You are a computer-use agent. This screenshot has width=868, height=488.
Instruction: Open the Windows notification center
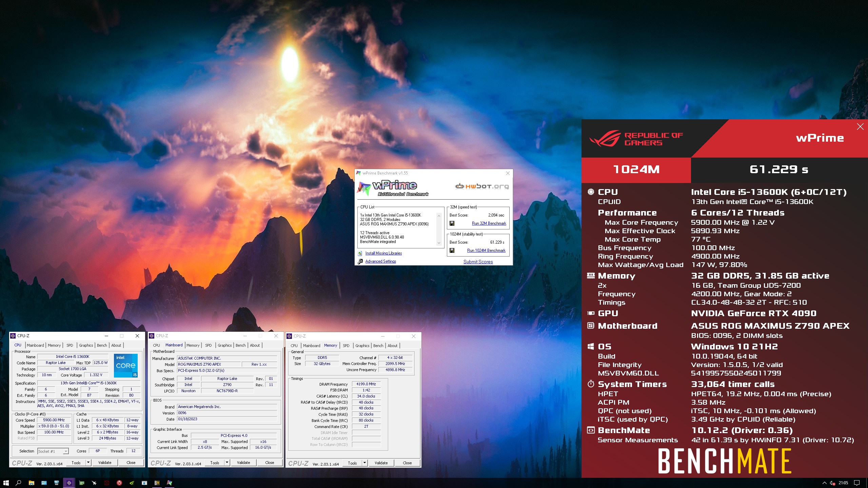857,483
